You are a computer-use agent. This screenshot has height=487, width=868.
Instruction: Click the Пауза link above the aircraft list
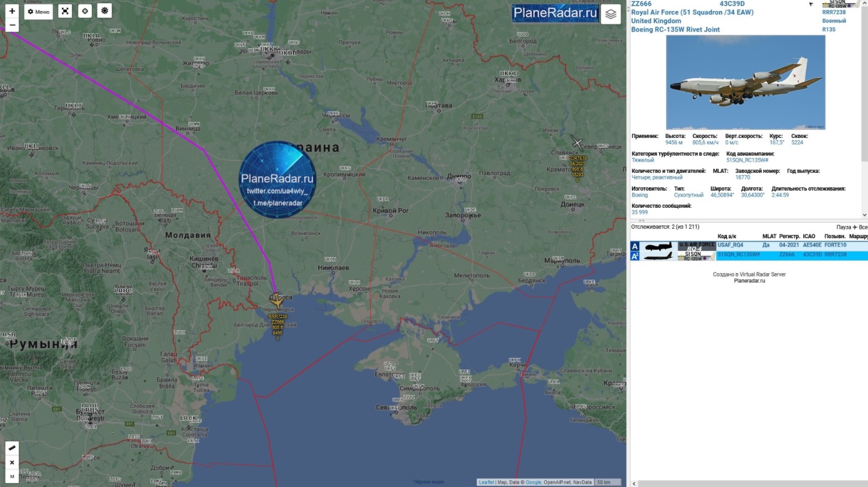point(844,227)
